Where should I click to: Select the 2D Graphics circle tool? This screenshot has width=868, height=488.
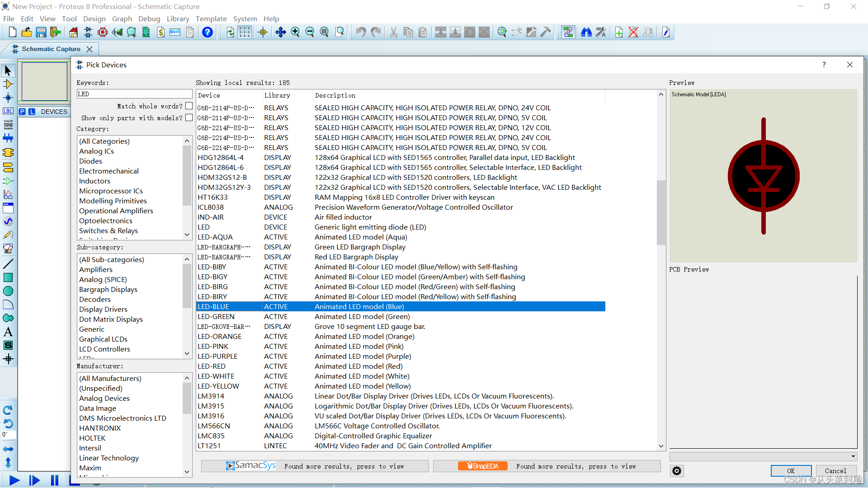8,291
